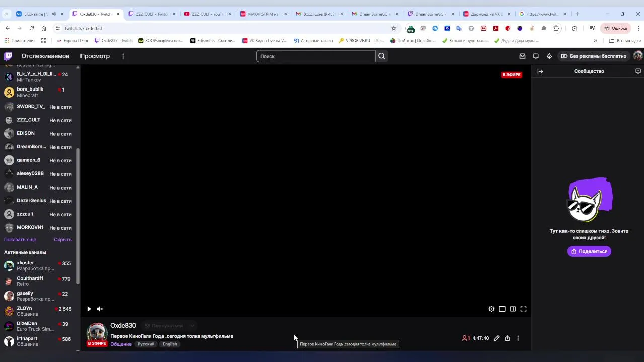Go back with the browser back arrow
The image size is (644, 362).
[8, 28]
